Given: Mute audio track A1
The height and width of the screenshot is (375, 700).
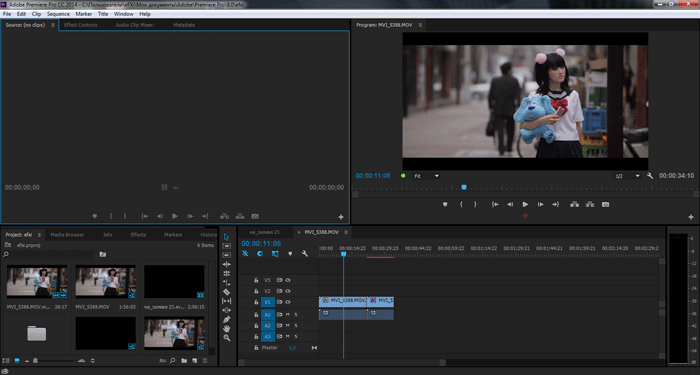Looking at the screenshot, I should click(x=288, y=315).
